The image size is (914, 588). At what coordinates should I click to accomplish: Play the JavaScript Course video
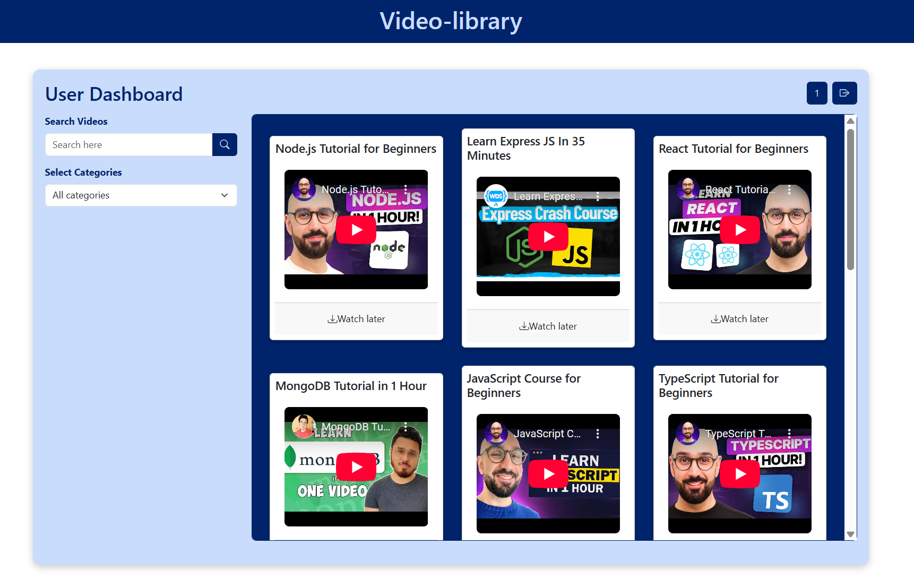click(x=548, y=474)
